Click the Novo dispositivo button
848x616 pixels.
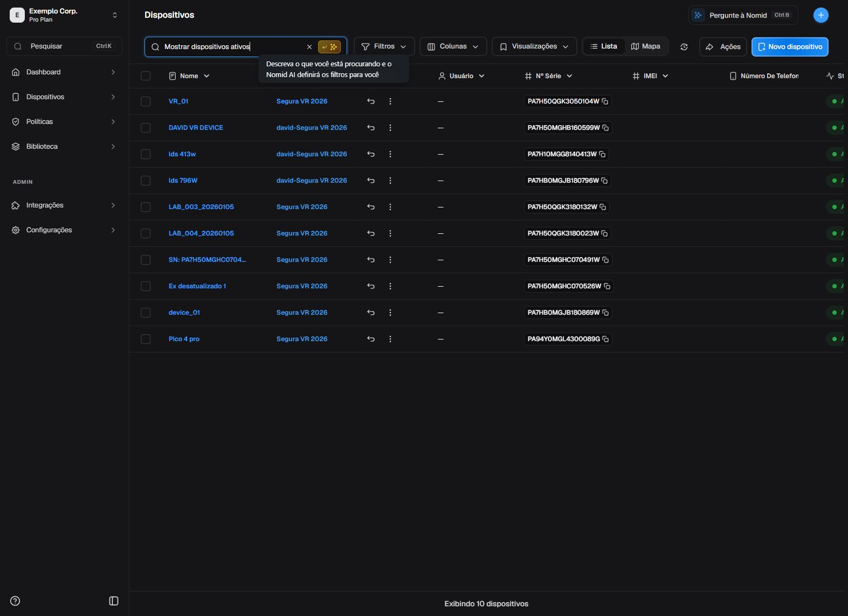click(790, 47)
